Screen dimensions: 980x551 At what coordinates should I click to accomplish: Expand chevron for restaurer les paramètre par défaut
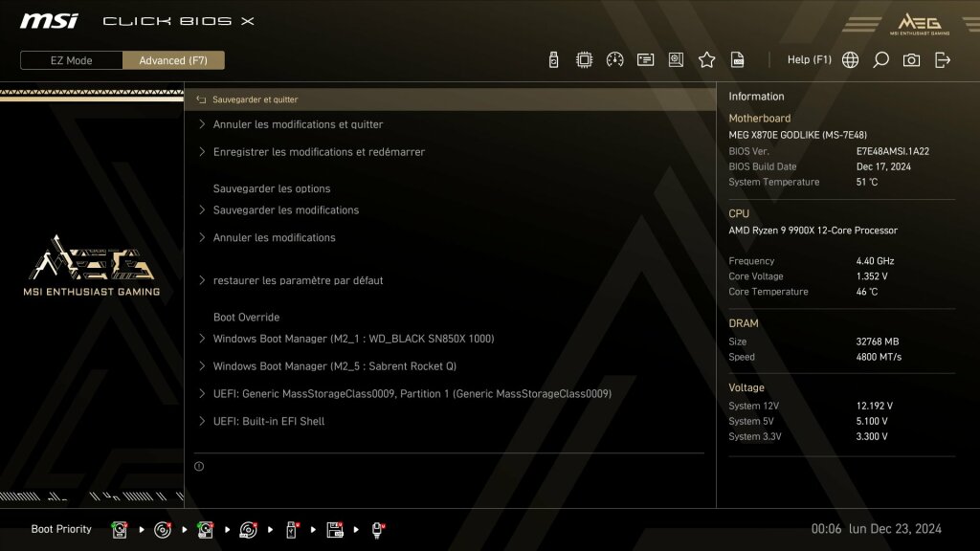[201, 280]
